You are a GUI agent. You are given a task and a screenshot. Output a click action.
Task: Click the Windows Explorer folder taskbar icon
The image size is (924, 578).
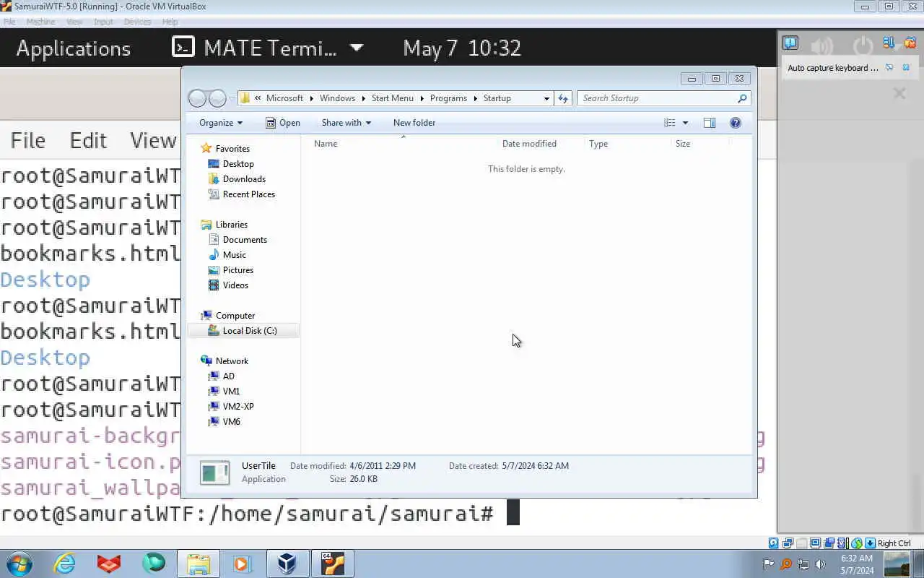point(199,564)
